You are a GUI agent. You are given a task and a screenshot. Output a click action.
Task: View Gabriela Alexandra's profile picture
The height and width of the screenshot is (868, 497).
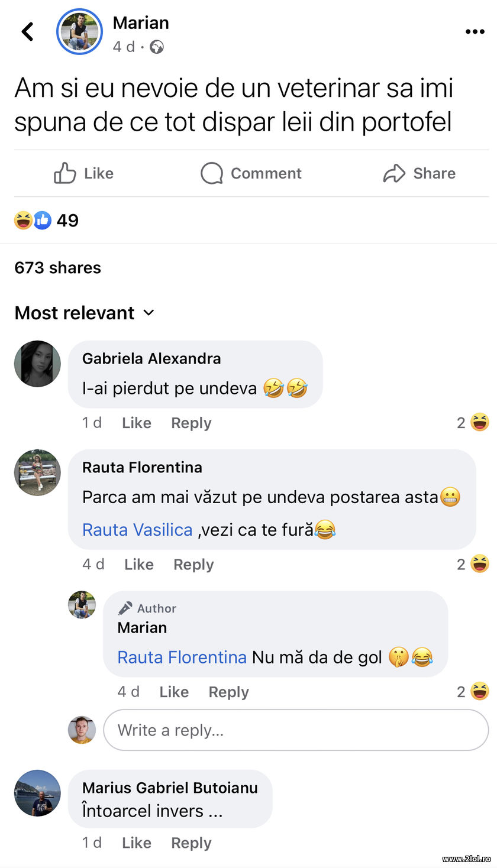pos(37,363)
